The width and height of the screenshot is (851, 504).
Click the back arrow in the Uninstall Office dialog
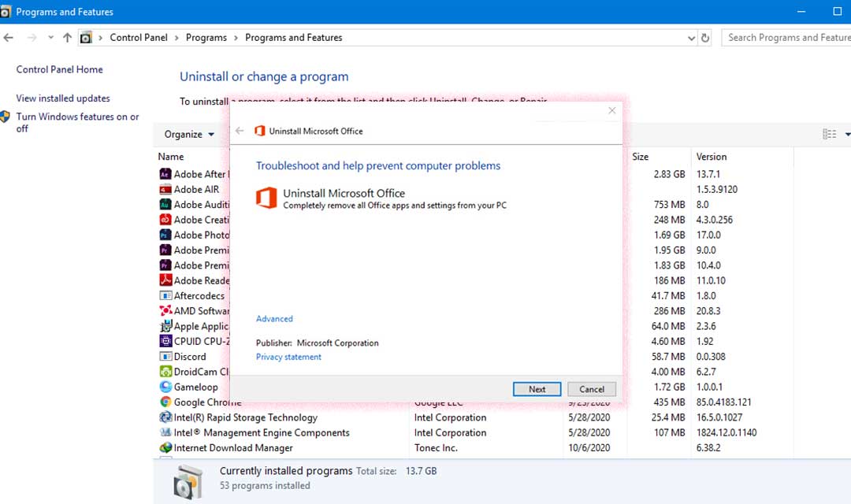coord(240,131)
